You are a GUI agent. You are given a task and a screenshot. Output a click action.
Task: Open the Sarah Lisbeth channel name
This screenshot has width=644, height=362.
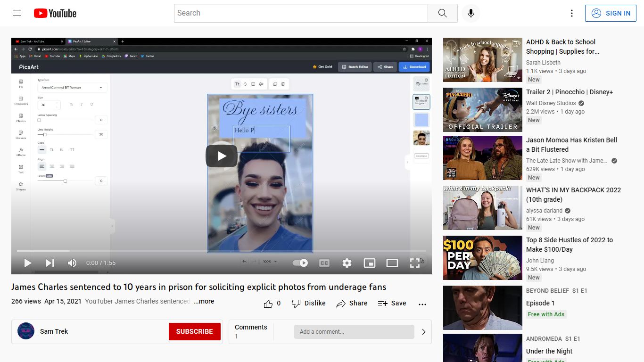[x=543, y=63]
